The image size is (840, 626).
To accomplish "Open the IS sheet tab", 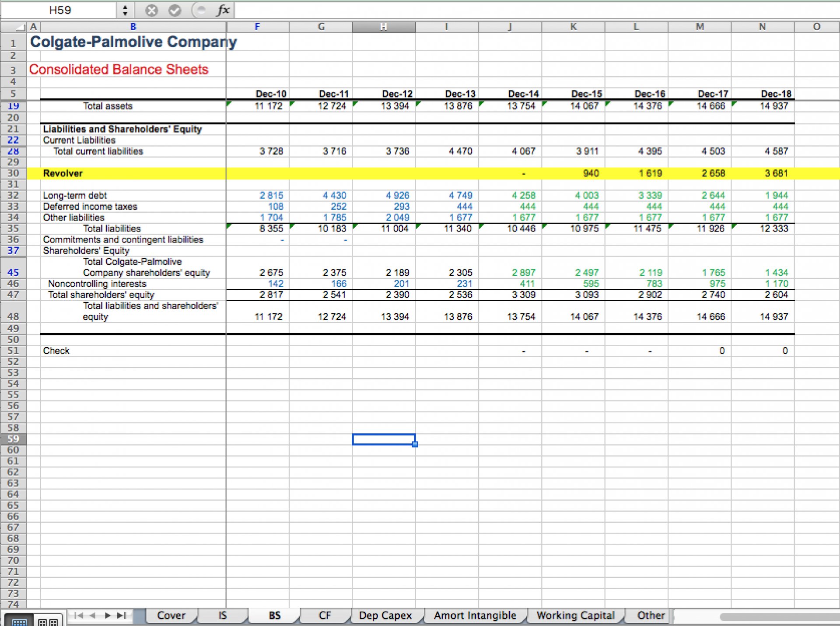I will (223, 615).
